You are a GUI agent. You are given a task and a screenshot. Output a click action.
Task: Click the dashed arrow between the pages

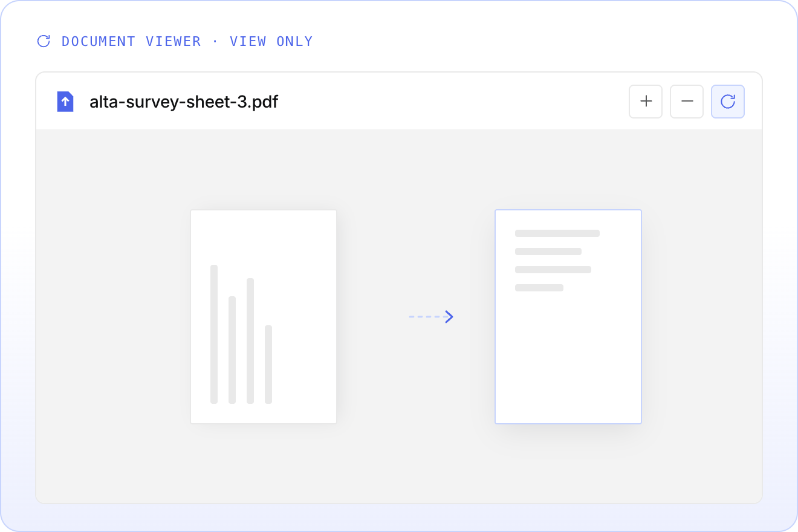point(431,316)
